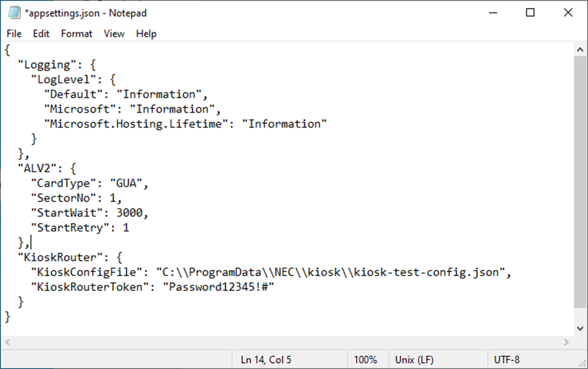The image size is (588, 369).
Task: Click the 100% zoom level in status bar
Action: click(x=365, y=360)
